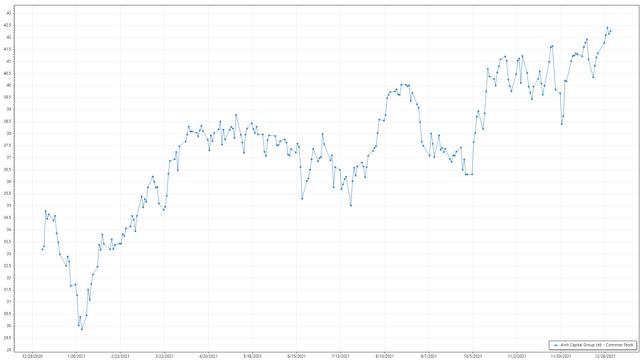Select the 1/26/2021 date axis label
Screen dimensions: 644x362
pyautogui.click(x=76, y=356)
